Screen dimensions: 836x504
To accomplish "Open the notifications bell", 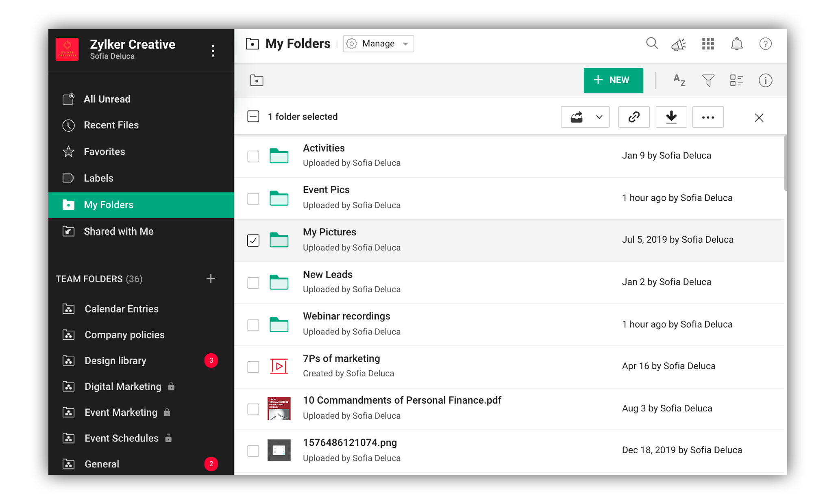I will tap(736, 43).
